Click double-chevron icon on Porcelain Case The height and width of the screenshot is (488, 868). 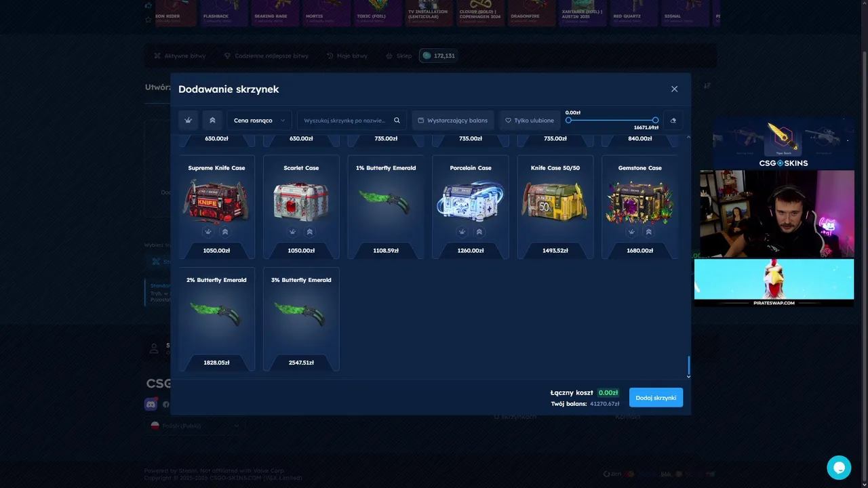(x=479, y=232)
